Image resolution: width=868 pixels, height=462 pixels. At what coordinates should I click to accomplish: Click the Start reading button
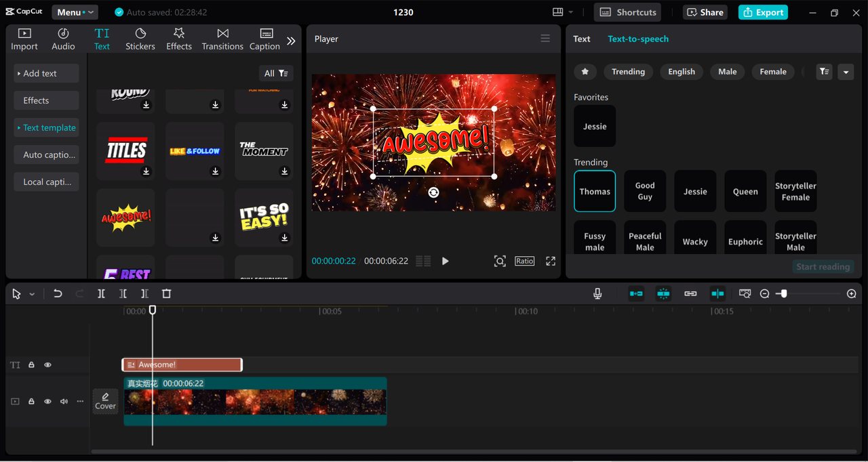click(823, 267)
